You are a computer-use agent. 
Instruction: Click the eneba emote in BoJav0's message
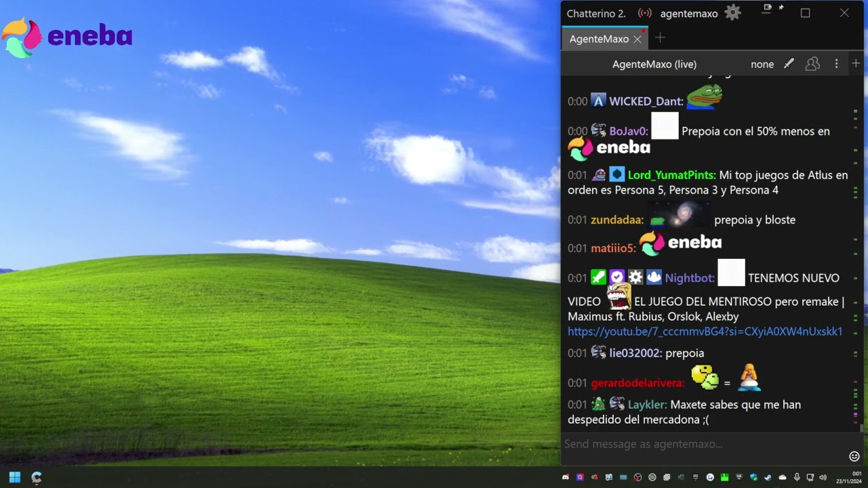609,148
